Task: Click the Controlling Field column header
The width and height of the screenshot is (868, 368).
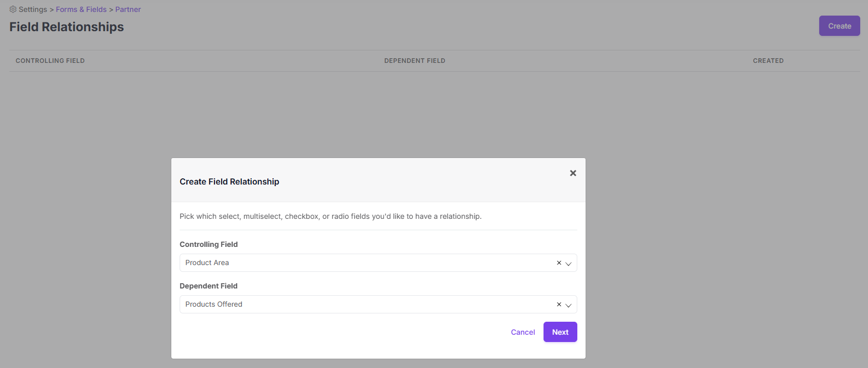Action: click(50, 61)
